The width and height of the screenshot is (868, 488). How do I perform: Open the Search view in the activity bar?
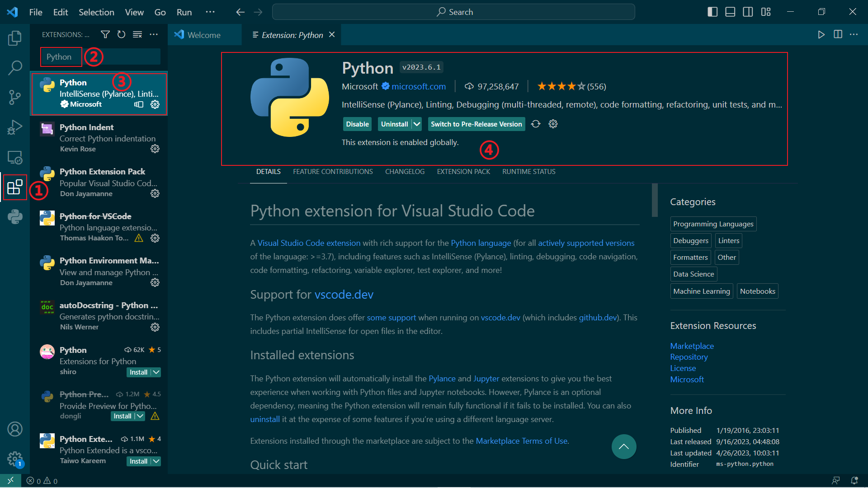pos(15,67)
